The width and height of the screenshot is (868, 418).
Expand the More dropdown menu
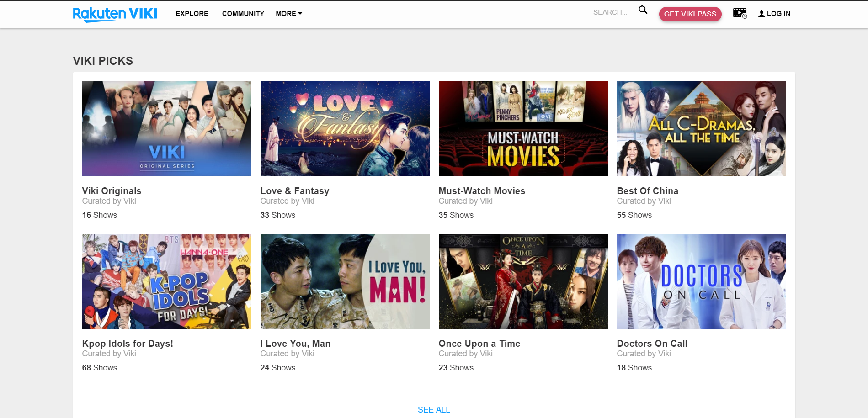289,14
